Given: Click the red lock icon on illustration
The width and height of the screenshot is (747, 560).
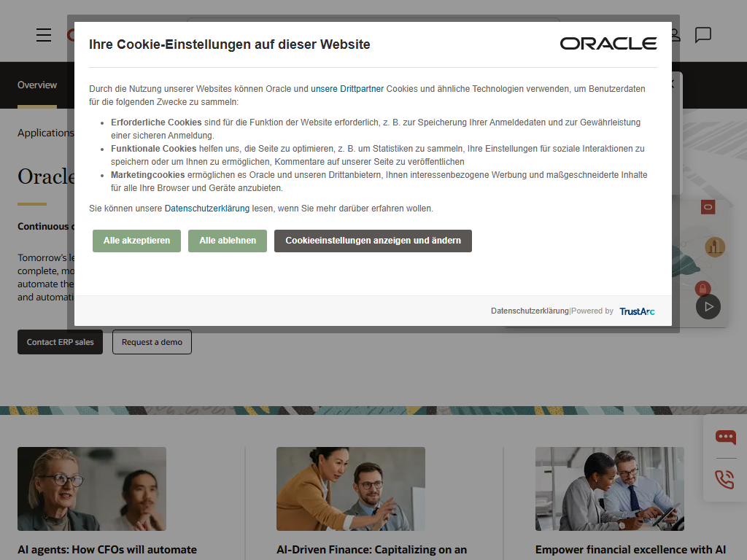Looking at the screenshot, I should (x=703, y=288).
